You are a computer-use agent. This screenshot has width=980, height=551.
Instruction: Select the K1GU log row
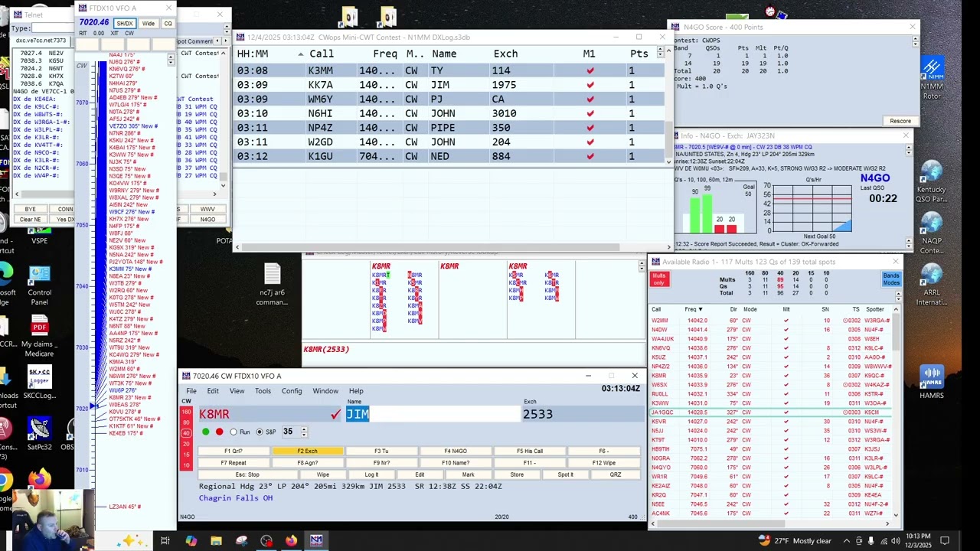[x=449, y=156]
